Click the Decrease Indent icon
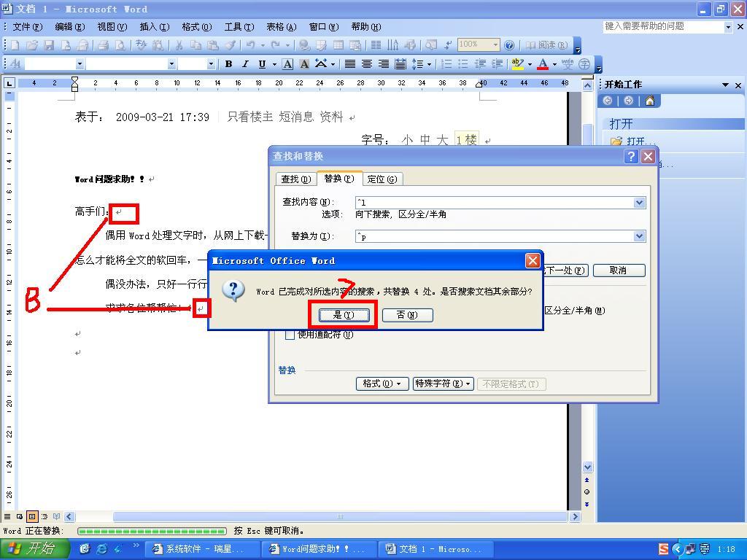 (480, 64)
